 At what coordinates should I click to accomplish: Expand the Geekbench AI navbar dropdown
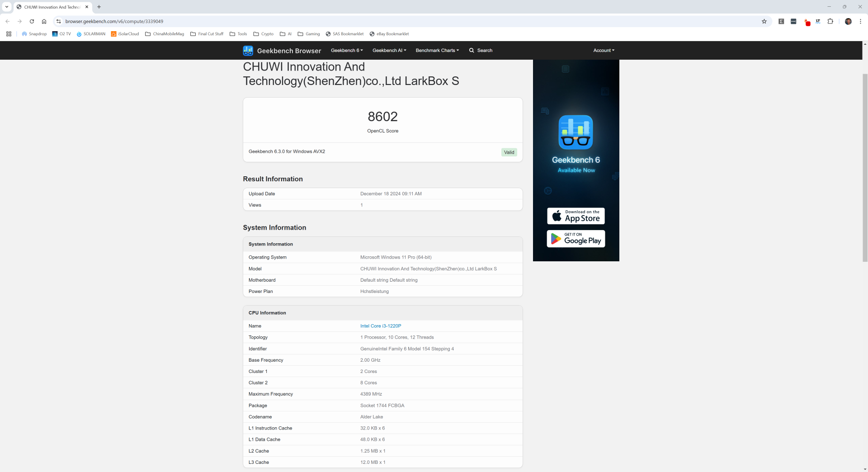click(389, 51)
